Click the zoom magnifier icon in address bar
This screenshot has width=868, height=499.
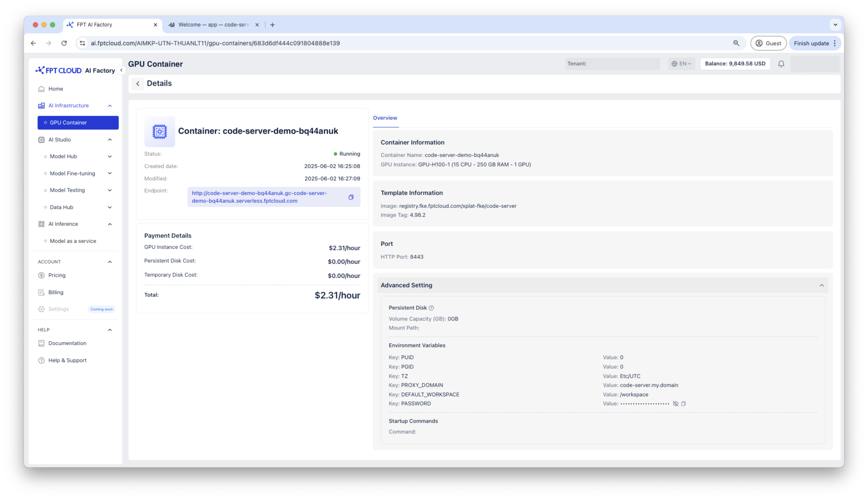(736, 43)
